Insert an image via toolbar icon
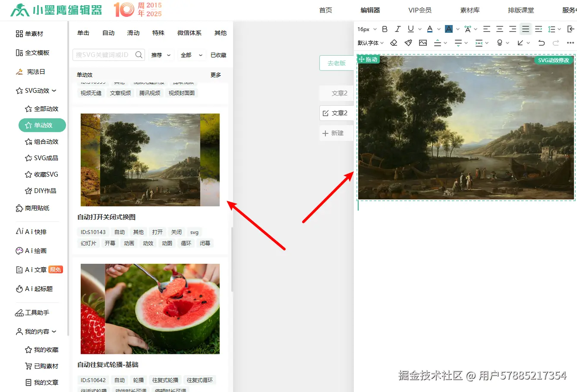 (x=423, y=43)
